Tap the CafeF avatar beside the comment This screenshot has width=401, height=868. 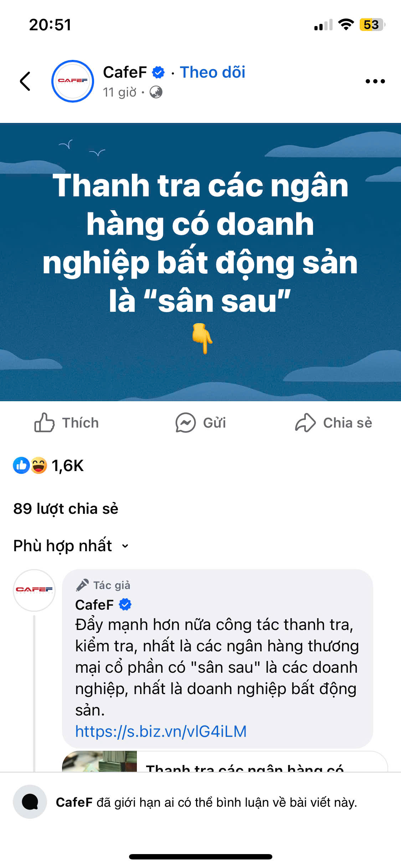(34, 590)
